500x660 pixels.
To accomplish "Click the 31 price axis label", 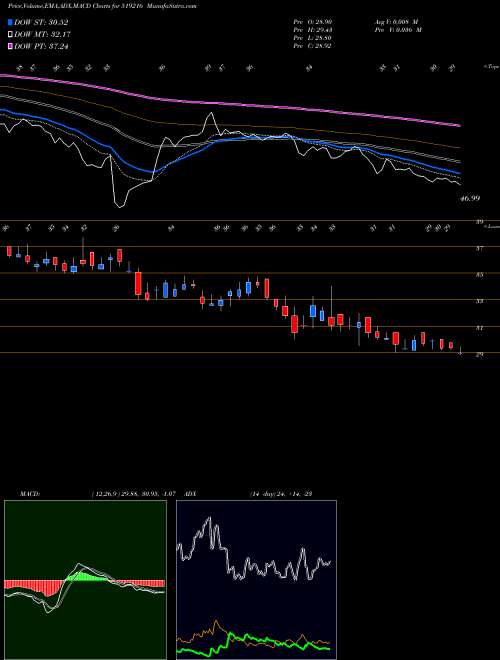I will point(479,328).
